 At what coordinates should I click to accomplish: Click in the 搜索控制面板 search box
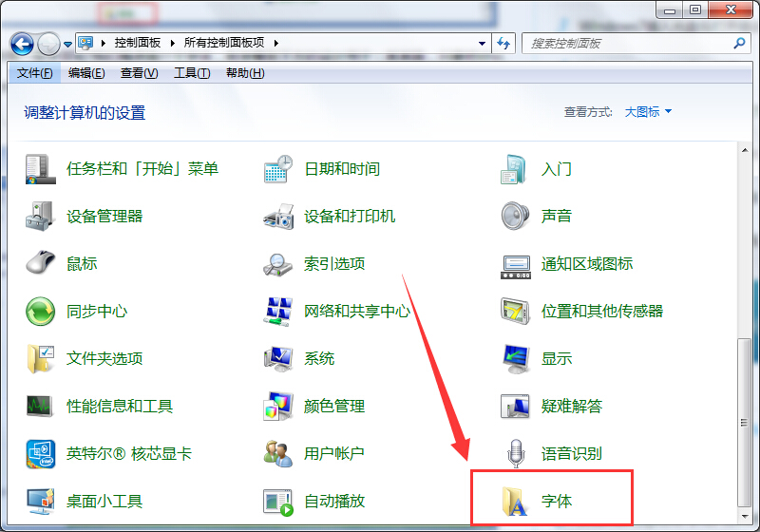coord(627,44)
